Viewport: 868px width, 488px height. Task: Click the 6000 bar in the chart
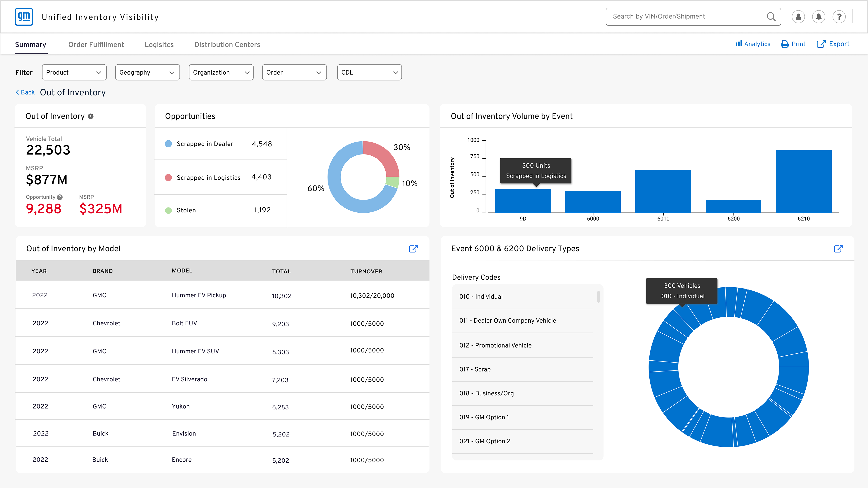(x=593, y=202)
